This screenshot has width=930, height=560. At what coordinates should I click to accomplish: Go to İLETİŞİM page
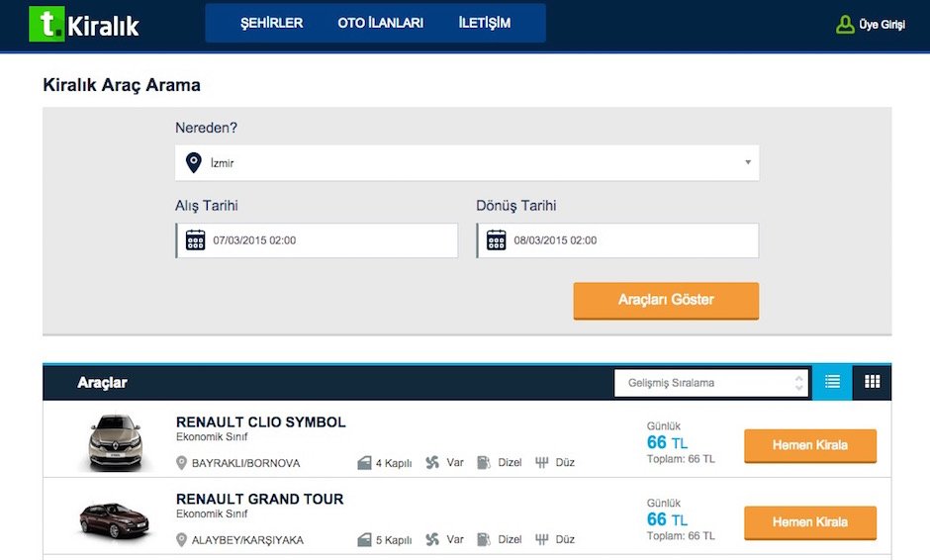pyautogui.click(x=485, y=23)
